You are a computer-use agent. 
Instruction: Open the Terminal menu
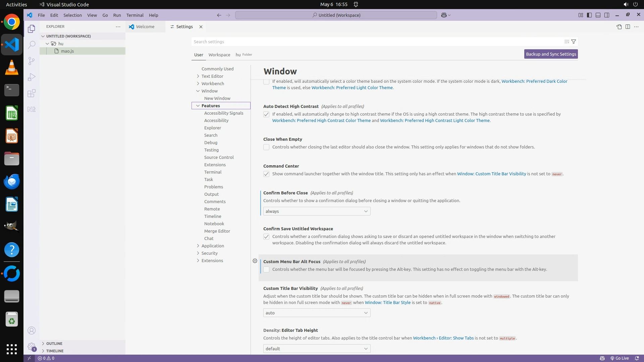tap(135, 15)
